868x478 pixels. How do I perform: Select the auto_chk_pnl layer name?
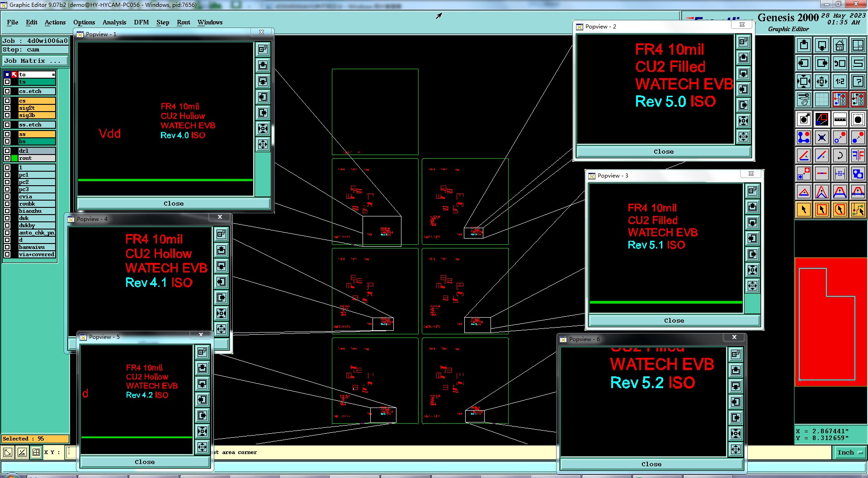37,233
